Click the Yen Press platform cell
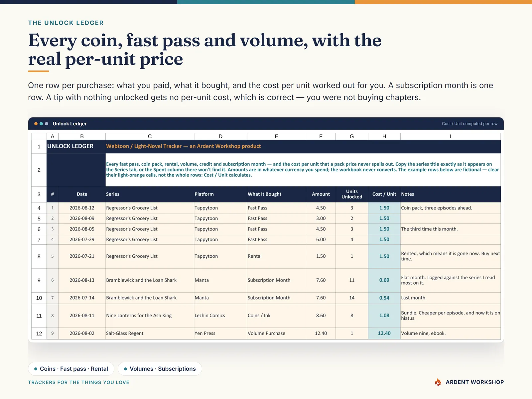This screenshot has width=532, height=399. coord(220,333)
